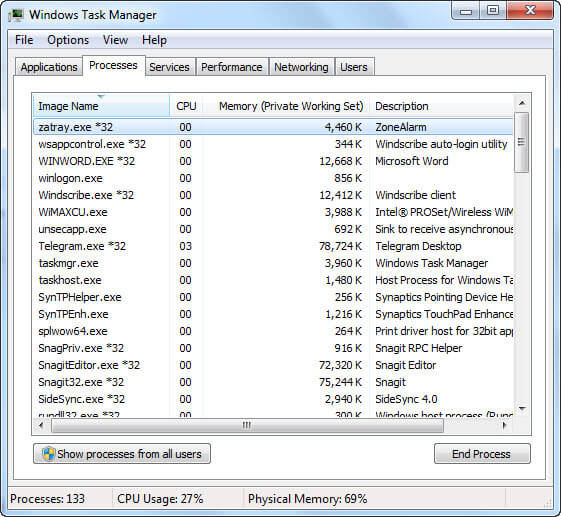This screenshot has height=517, width=561.
Task: Close the Windows Task Manager window
Action: [x=530, y=11]
